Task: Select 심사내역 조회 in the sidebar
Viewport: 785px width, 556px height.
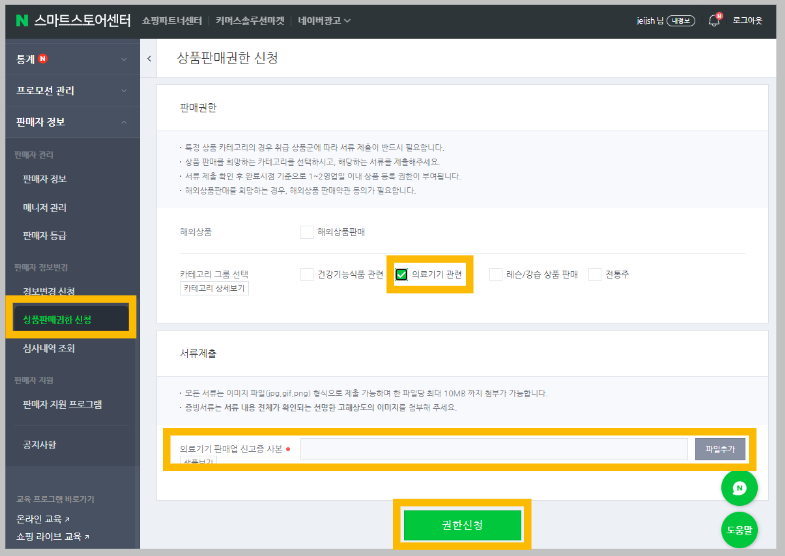Action: point(49,348)
